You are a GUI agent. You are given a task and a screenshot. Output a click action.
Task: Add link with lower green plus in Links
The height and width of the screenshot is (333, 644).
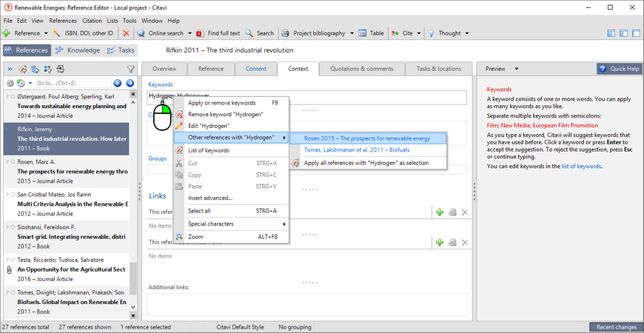click(440, 243)
